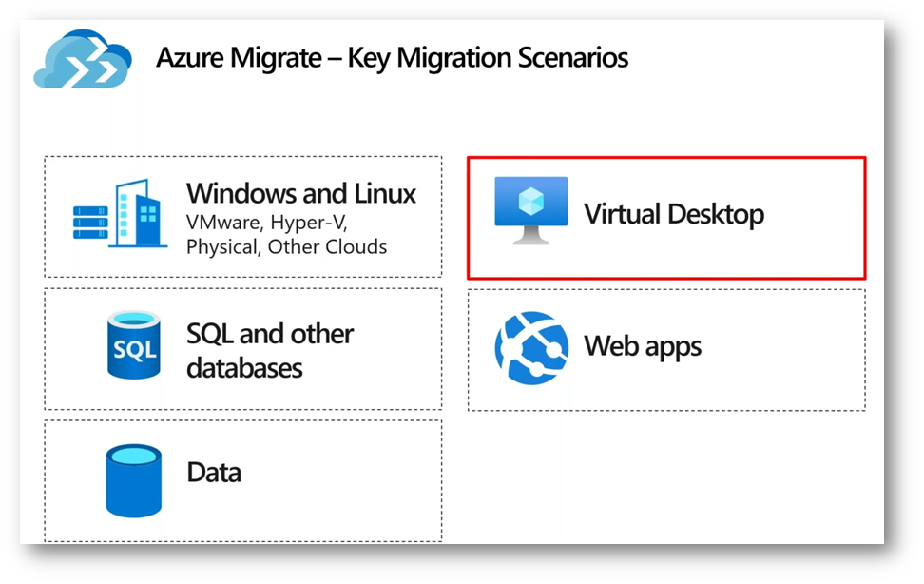The height and width of the screenshot is (584, 924).
Task: Choose the Virtual Desktop label
Action: pyautogui.click(x=674, y=214)
